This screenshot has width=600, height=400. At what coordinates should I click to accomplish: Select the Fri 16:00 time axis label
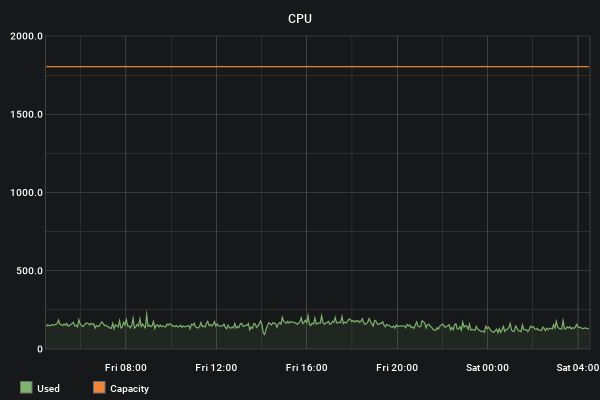[x=306, y=368]
